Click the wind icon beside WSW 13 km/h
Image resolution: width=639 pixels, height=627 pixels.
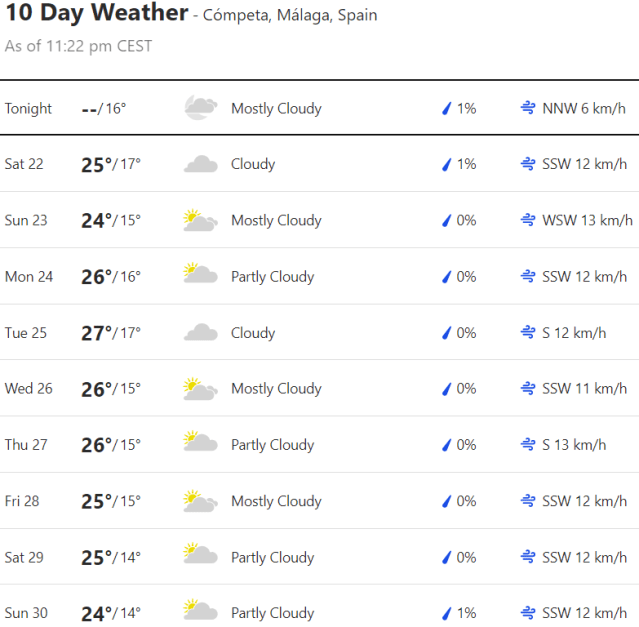pos(527,221)
